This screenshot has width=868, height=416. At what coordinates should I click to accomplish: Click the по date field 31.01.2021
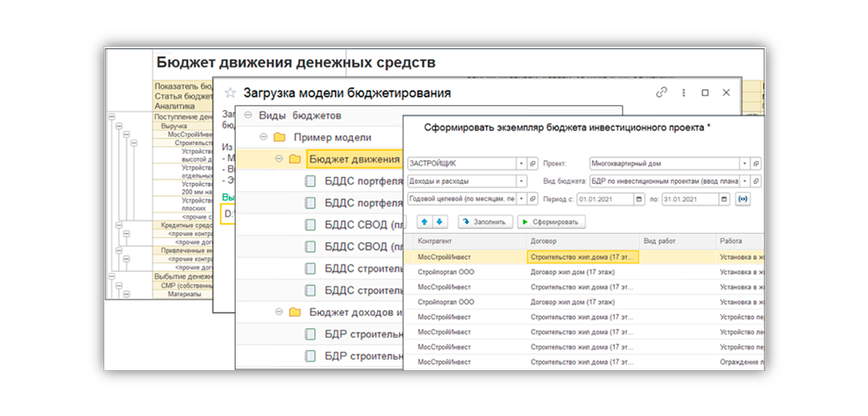point(691,199)
